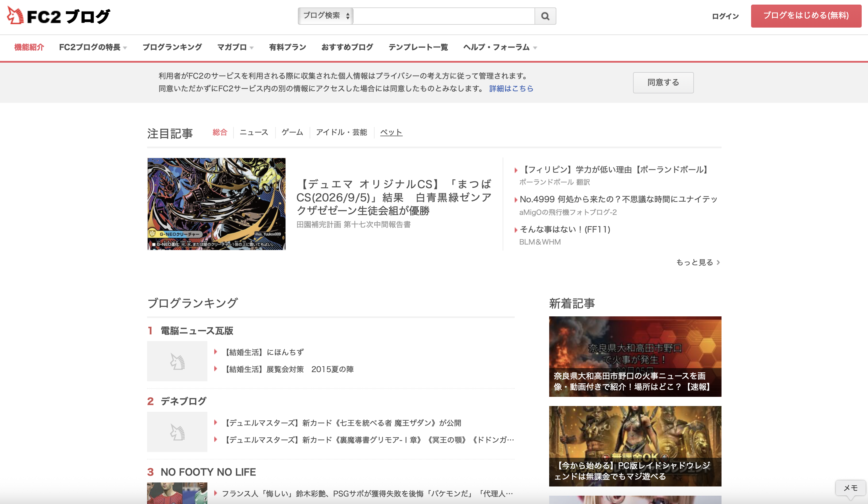Open ポーランドボール 翻訳 blog name
This screenshot has width=868, height=504.
coord(555,182)
